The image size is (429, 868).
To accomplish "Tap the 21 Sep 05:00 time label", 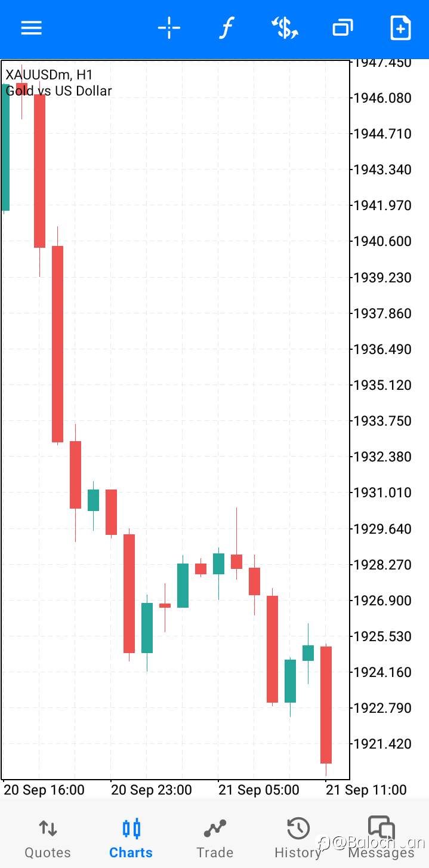I will (x=258, y=790).
